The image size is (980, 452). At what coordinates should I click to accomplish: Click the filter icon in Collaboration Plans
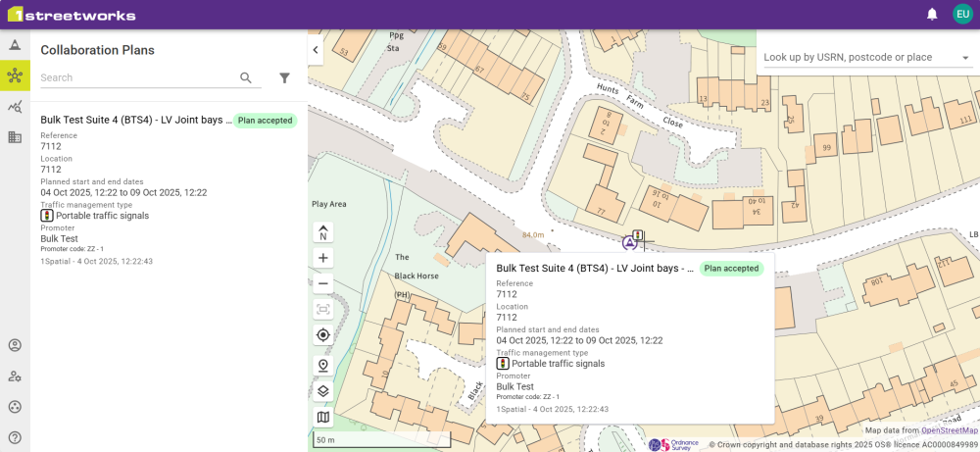coord(284,77)
